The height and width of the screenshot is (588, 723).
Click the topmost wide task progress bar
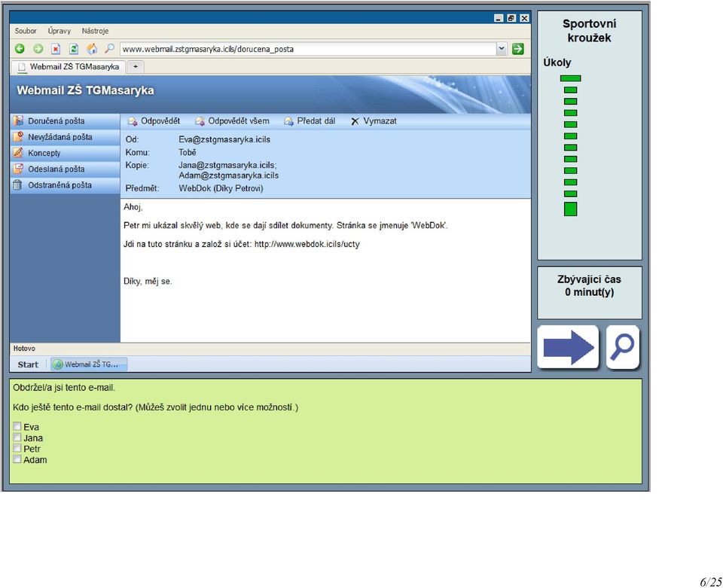pyautogui.click(x=570, y=78)
